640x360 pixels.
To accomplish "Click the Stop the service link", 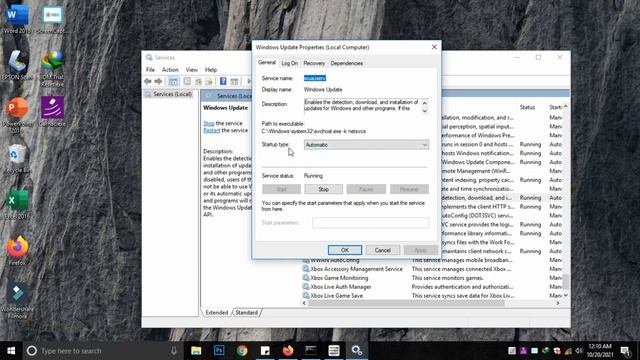I will pyautogui.click(x=209, y=123).
